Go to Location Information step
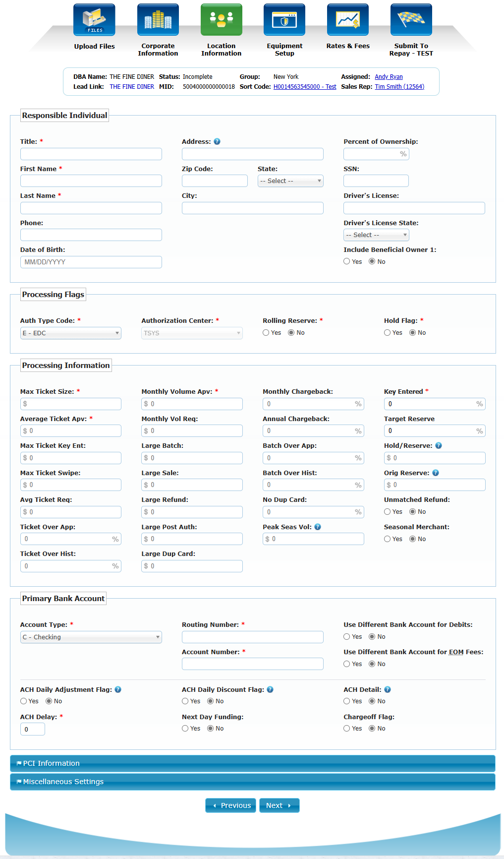The image size is (504, 859). (x=221, y=50)
